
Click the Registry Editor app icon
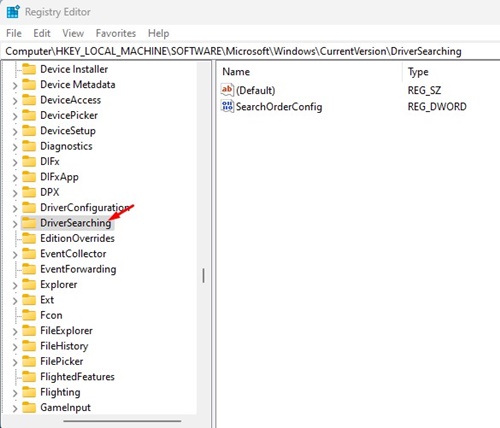[13, 11]
